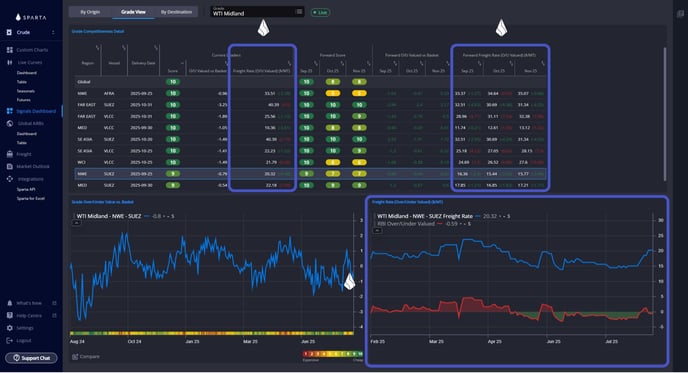This screenshot has height=373, width=688.
Task: Open the Freight section
Action: pos(19,154)
